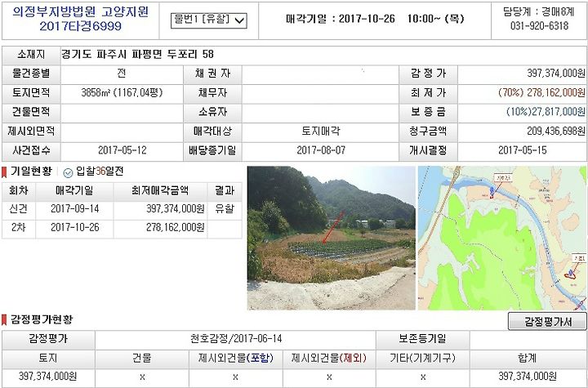Click the court name 의정부지방법원 고양지원
Image resolution: width=588 pixels, height=388 pixels.
point(80,11)
